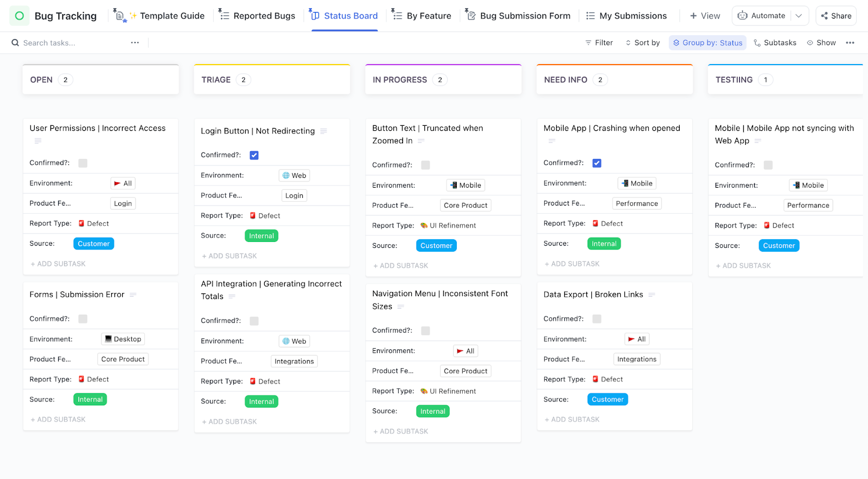
Task: Click the Desktop icon on Forms Submission Error card
Action: pos(108,339)
